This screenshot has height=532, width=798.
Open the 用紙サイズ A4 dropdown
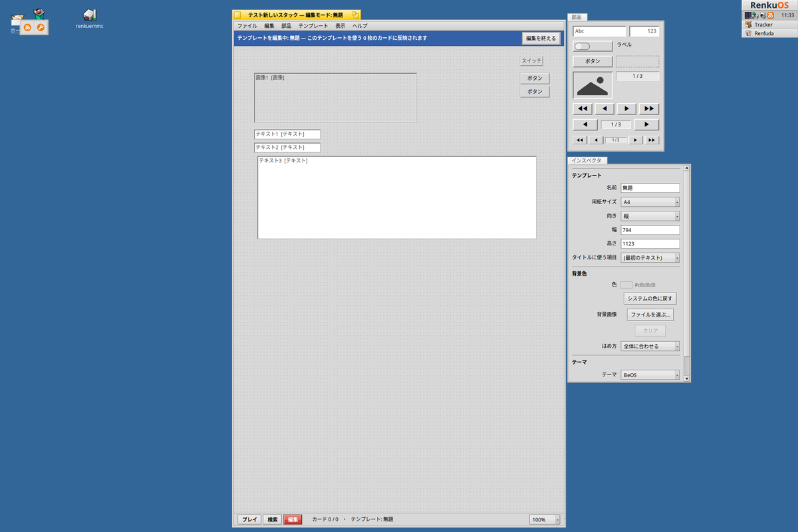point(650,201)
